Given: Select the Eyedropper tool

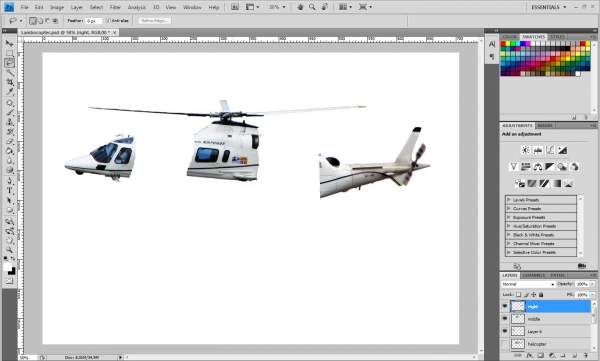Looking at the screenshot, I should click(x=10, y=92).
